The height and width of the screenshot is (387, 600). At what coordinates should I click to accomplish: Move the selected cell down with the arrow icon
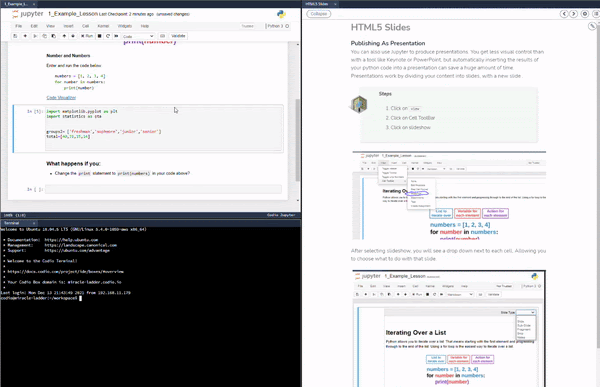coord(73,36)
